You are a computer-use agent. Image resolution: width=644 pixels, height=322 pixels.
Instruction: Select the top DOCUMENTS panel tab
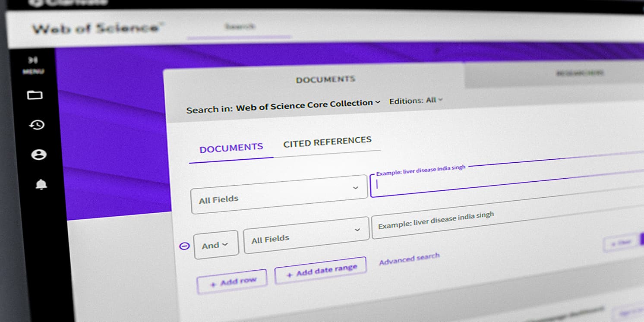(325, 79)
